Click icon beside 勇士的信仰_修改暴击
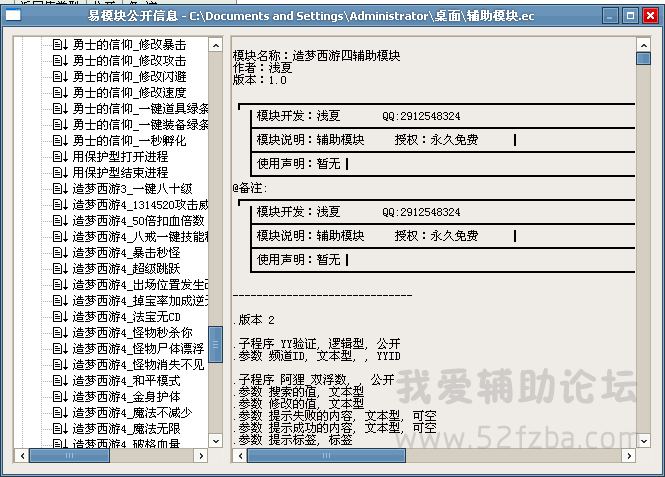Screen dimensions: 665x477 pos(60,45)
